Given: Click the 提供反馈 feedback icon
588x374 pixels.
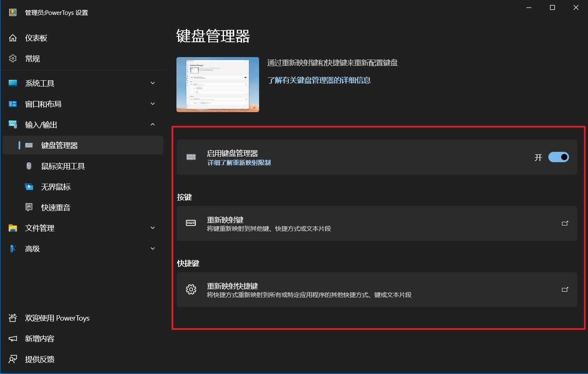Looking at the screenshot, I should coord(13,359).
